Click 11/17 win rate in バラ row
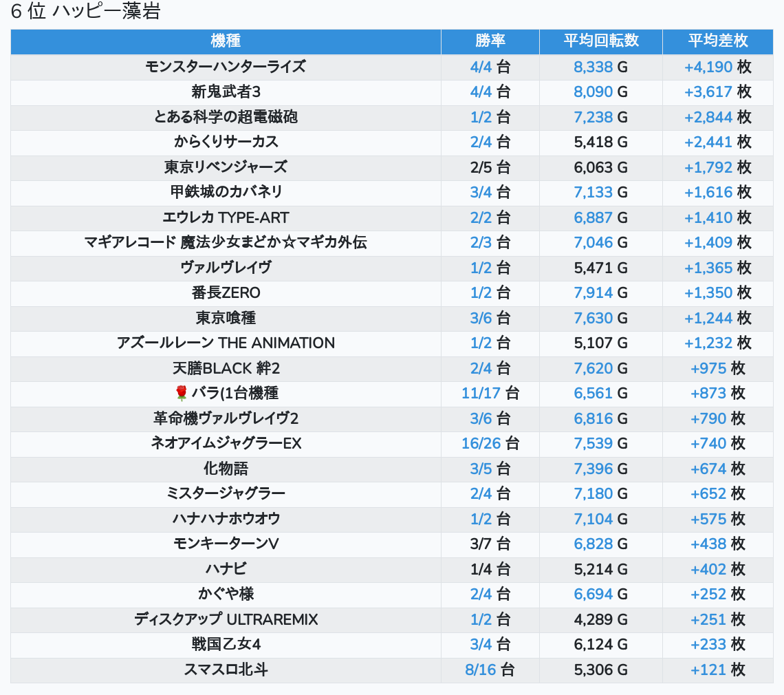The image size is (784, 695). [481, 393]
